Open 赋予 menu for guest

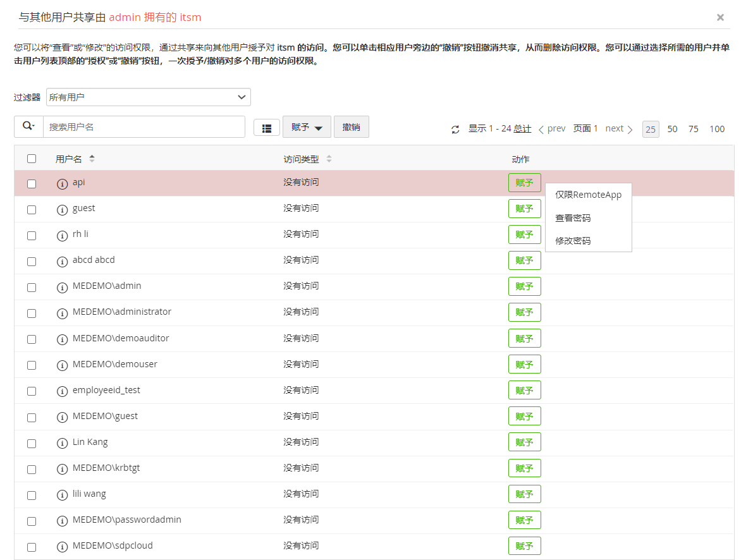525,209
